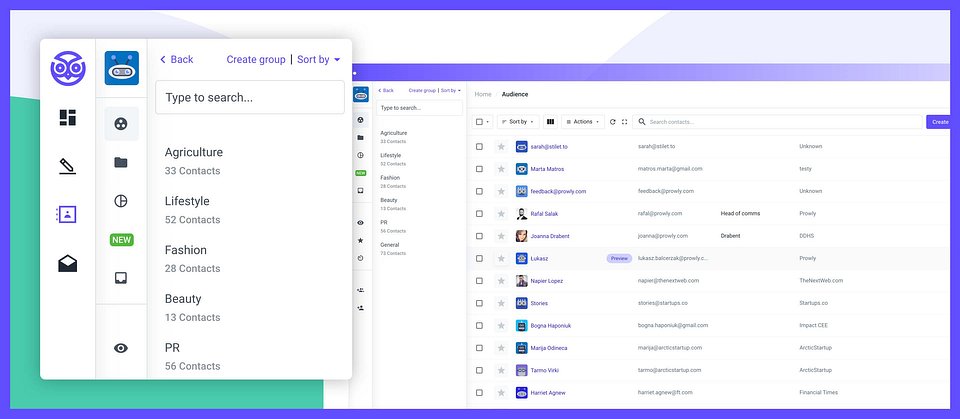This screenshot has width=960, height=419.
Task: Click the green NEW badge in enlarged panel
Action: point(121,240)
